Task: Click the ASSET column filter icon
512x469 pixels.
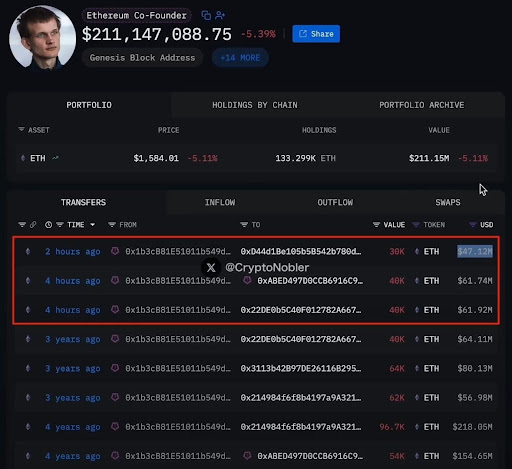Action: click(x=21, y=129)
